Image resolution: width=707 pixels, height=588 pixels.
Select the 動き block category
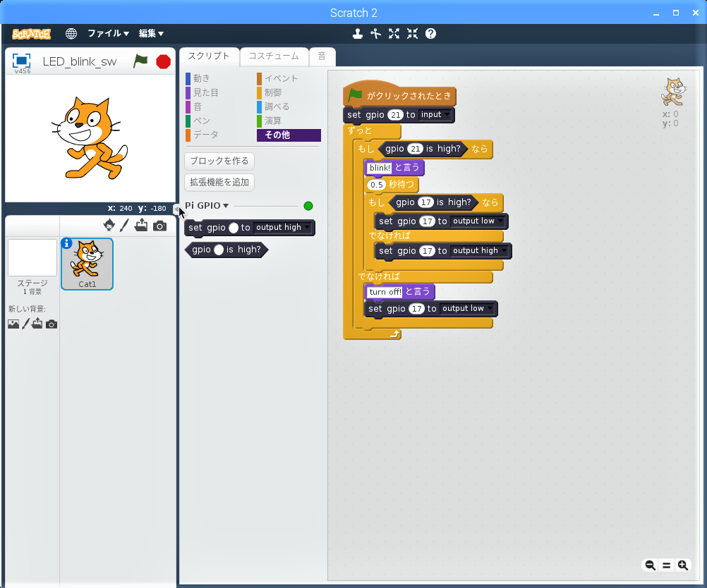198,78
